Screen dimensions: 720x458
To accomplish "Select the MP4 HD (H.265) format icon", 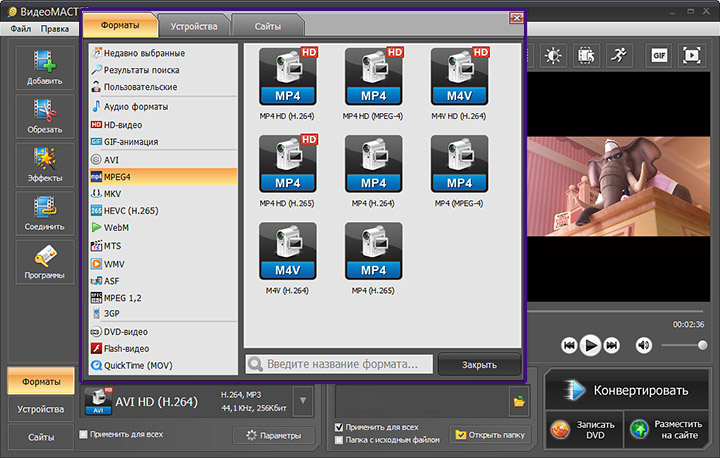I will click(x=288, y=164).
